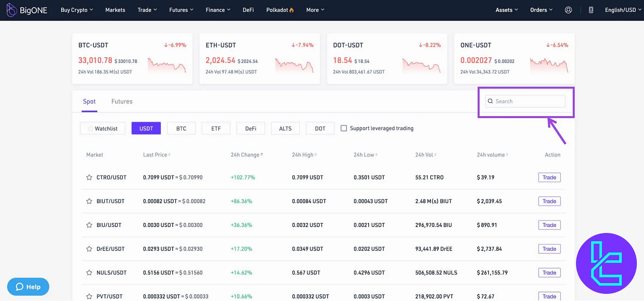Click the $261,155.79 volume value
The image size is (644, 301).
(x=492, y=273)
